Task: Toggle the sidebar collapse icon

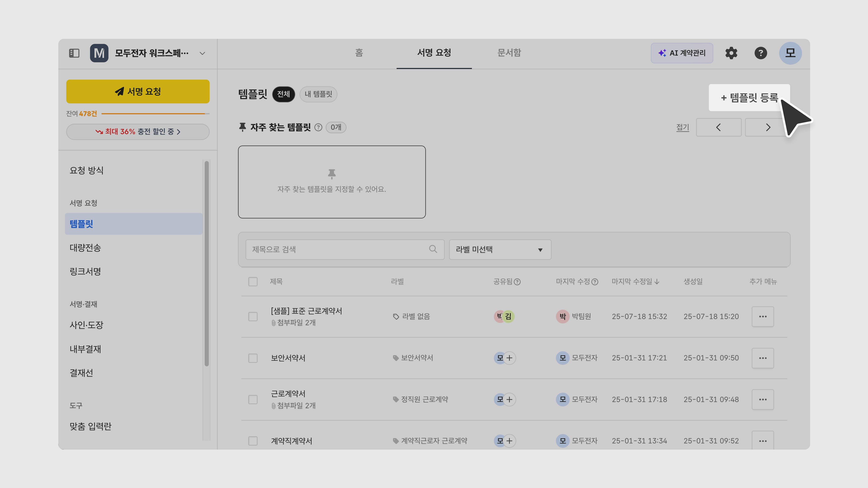Action: pos(74,53)
